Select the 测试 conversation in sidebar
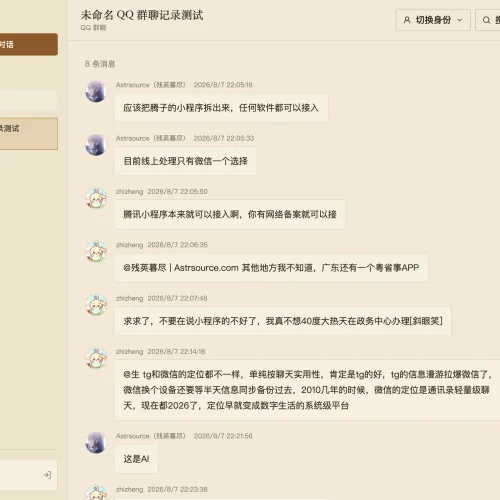 click(29, 133)
